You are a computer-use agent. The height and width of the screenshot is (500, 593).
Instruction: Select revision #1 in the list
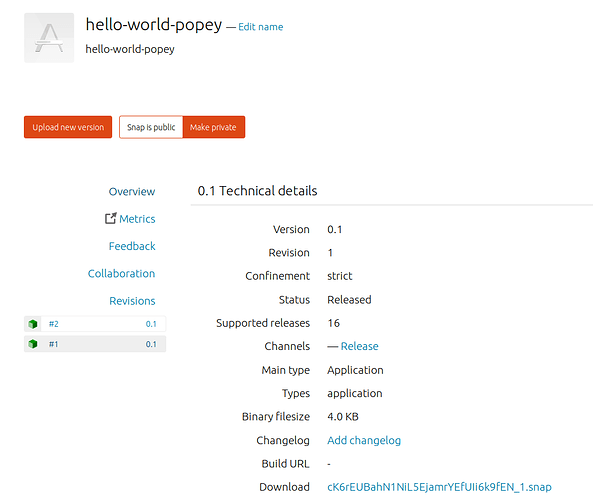pyautogui.click(x=95, y=344)
